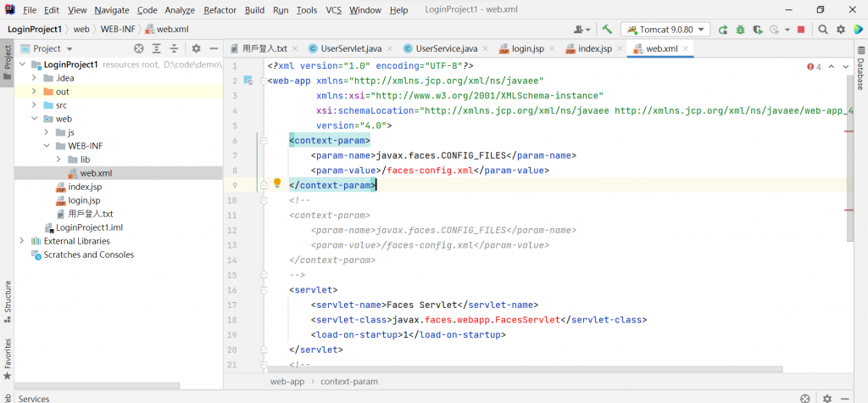Click the error count indicator showing 4

tap(814, 66)
